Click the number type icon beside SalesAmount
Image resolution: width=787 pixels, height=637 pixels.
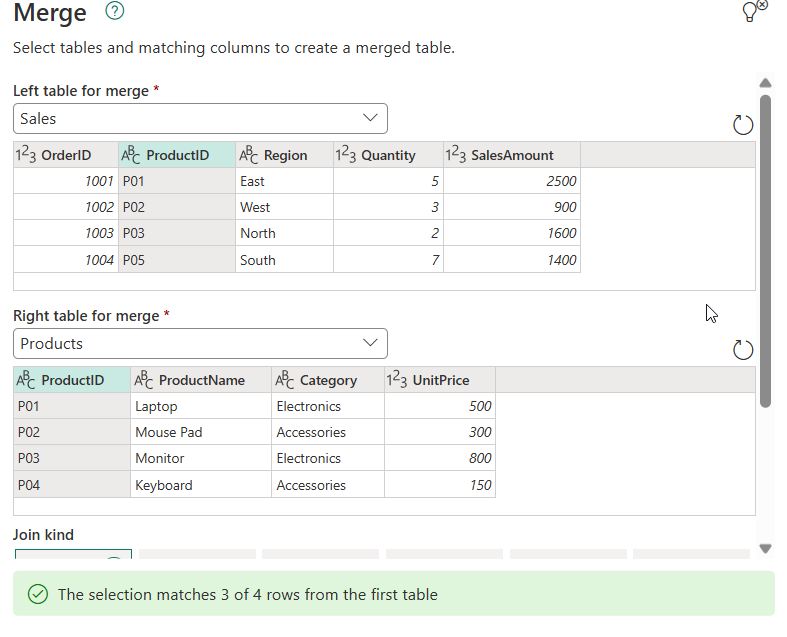click(x=456, y=155)
